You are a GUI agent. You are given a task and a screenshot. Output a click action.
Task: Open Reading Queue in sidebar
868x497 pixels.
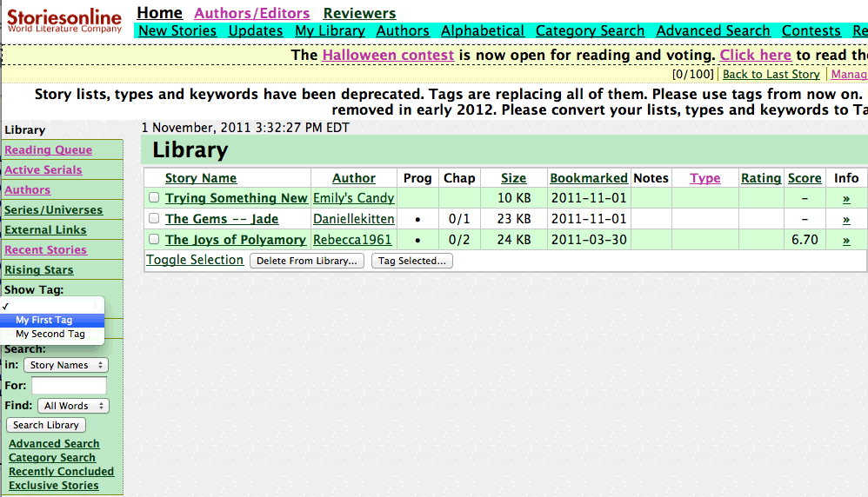click(48, 149)
